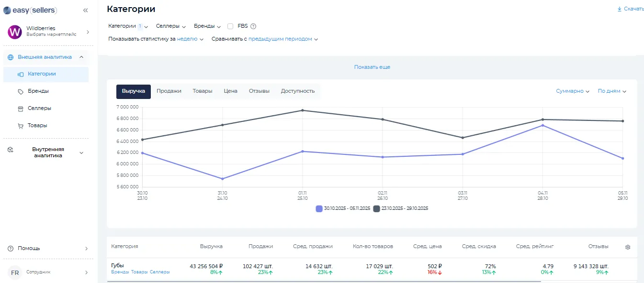Click the Селлеры shop icon in sidebar
The image size is (644, 283).
(x=21, y=109)
